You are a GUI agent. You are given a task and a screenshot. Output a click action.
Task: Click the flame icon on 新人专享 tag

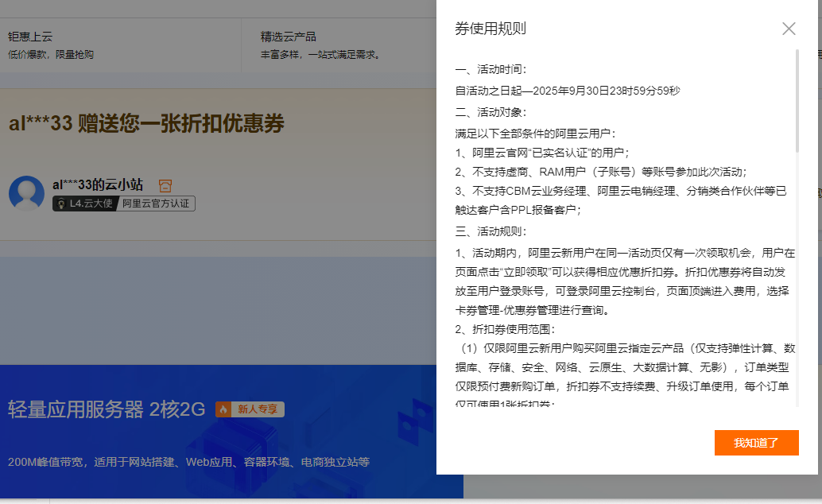tap(224, 409)
